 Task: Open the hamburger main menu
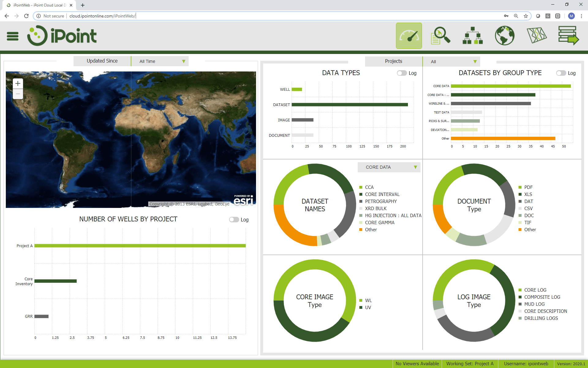point(13,36)
